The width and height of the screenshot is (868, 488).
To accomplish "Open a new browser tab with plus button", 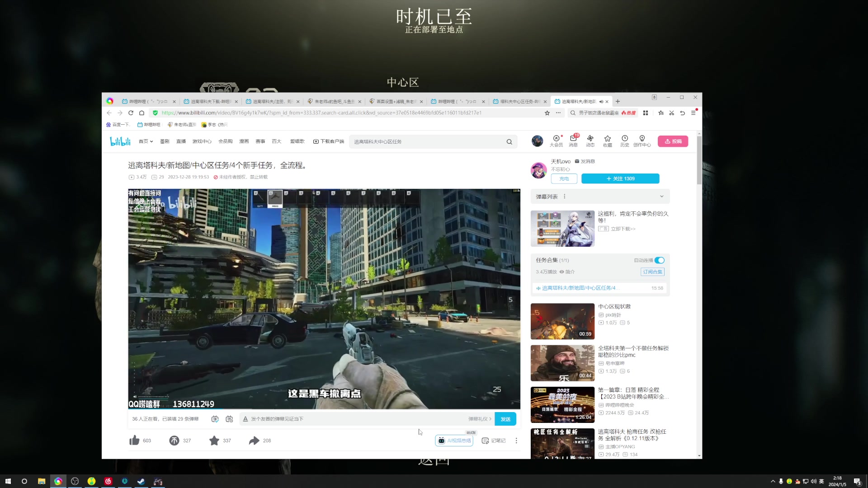I will pos(618,102).
